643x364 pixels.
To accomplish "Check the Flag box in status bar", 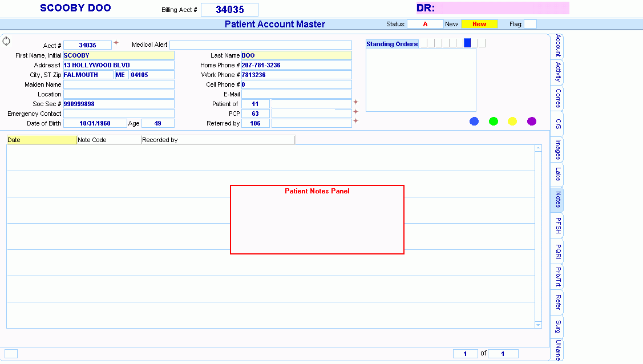I will pyautogui.click(x=530, y=24).
